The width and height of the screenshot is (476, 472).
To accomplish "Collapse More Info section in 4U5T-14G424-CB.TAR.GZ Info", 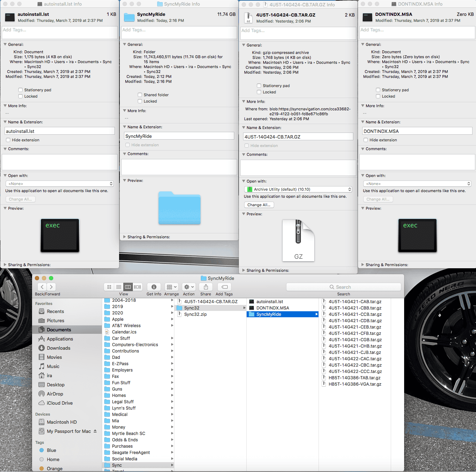I will click(x=243, y=102).
